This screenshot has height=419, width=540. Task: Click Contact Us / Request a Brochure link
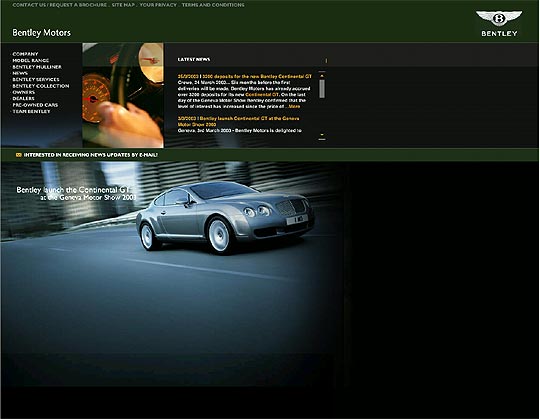pyautogui.click(x=60, y=5)
